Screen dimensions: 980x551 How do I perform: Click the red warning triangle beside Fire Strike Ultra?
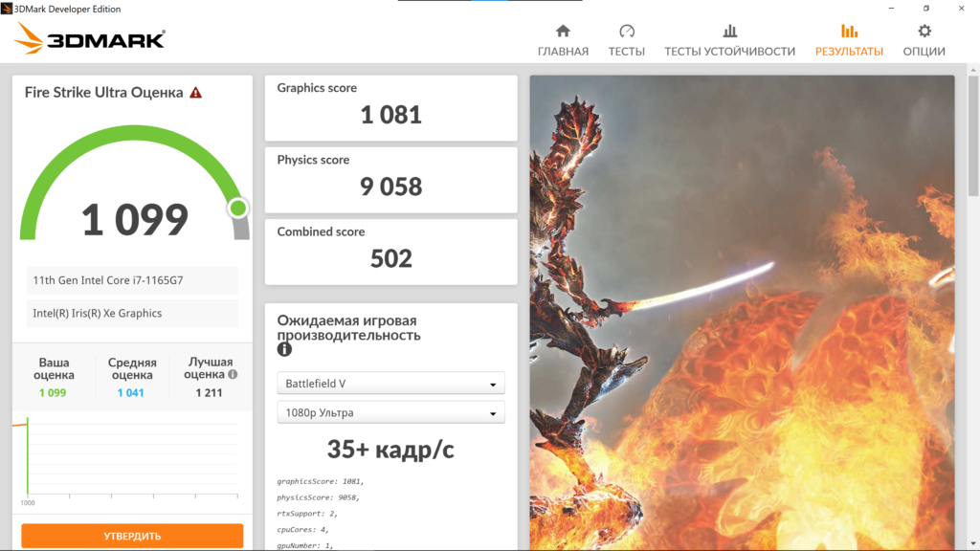click(x=196, y=93)
